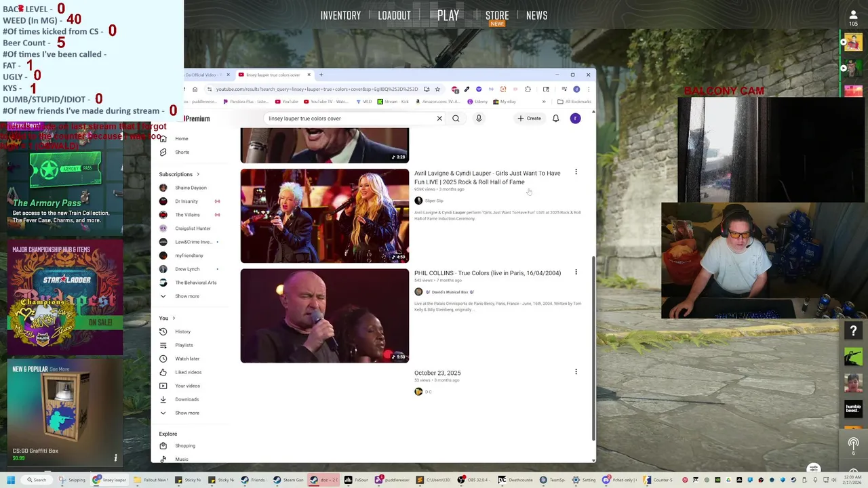Expand the You section chevron
This screenshot has height=488, width=868.
click(x=174, y=318)
